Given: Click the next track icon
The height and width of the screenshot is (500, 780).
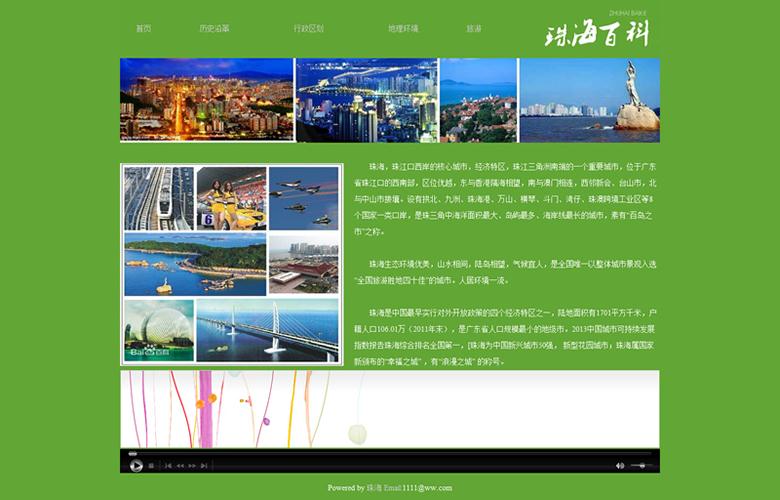Looking at the screenshot, I should point(204,465).
